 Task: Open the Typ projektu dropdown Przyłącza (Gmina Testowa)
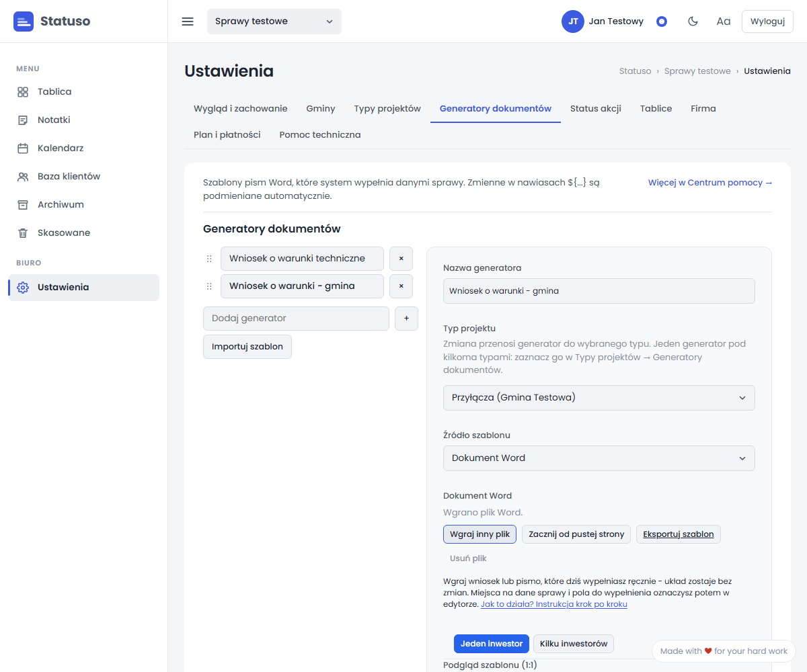pos(599,398)
